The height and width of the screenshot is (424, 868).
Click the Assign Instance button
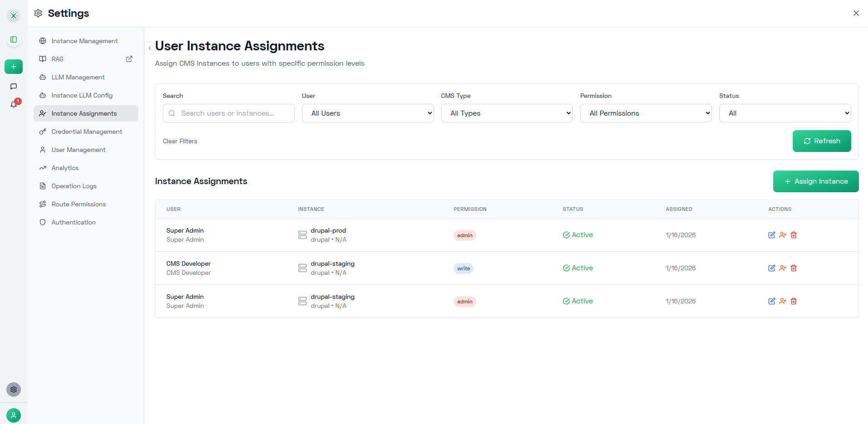point(816,181)
